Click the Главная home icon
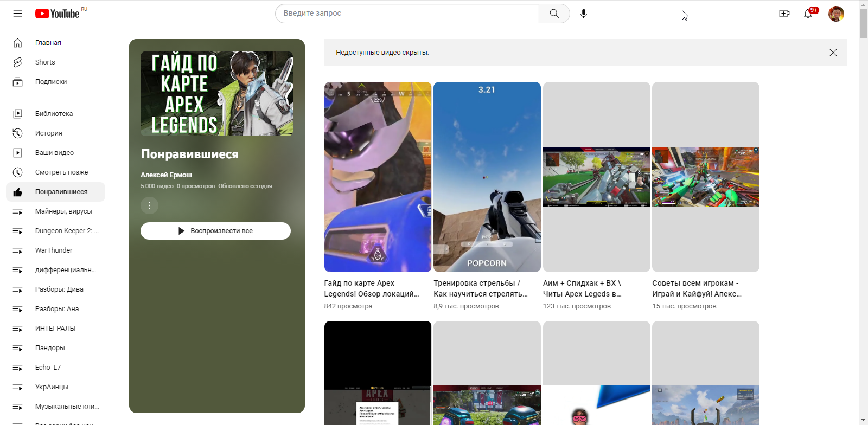 pyautogui.click(x=18, y=43)
